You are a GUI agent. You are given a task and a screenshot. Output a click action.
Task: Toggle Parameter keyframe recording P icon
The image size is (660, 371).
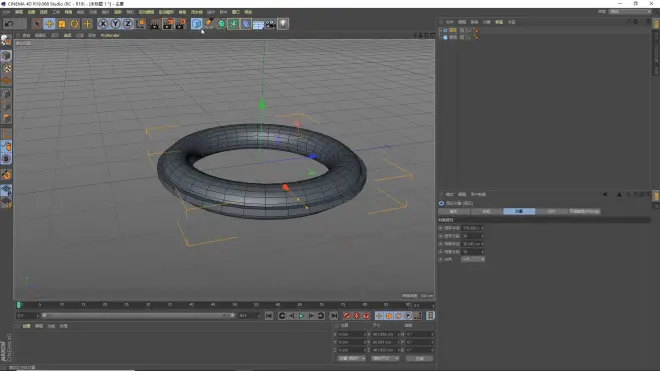point(408,316)
